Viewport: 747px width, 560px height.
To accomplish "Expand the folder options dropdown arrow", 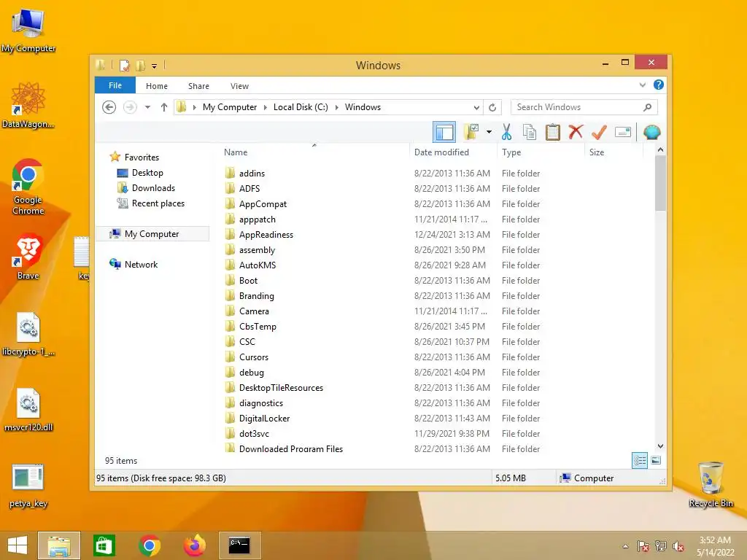I will [489, 132].
